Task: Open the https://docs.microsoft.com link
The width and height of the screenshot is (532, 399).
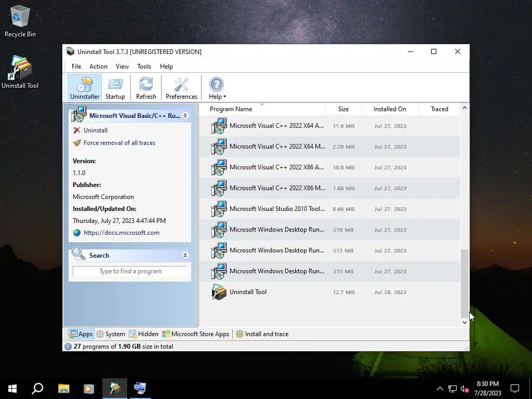Action: coord(122,233)
